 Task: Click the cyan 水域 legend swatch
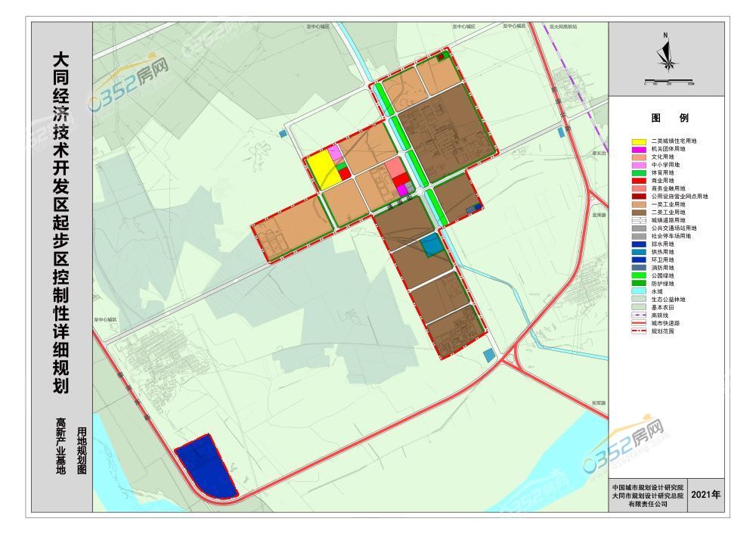click(x=640, y=290)
